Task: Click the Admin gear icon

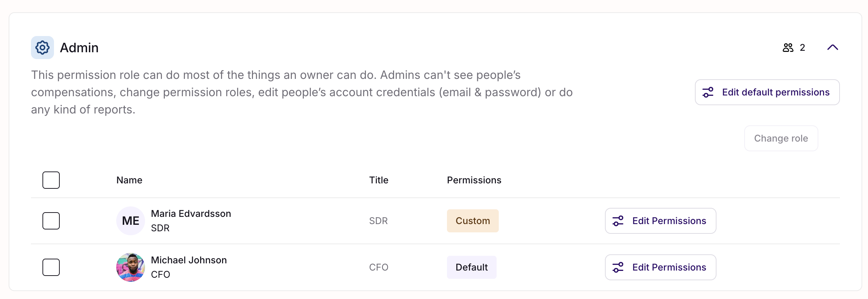Action: (x=42, y=48)
